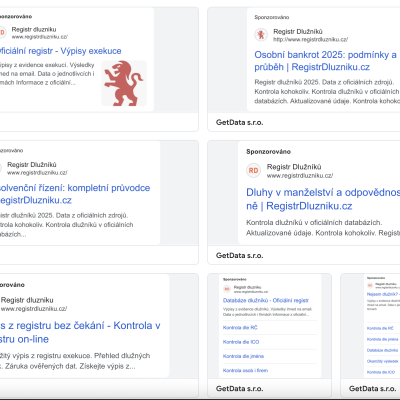Click the lion favicon beside Registr Dlužníků
400x400 pixels.
pyautogui.click(x=261, y=35)
